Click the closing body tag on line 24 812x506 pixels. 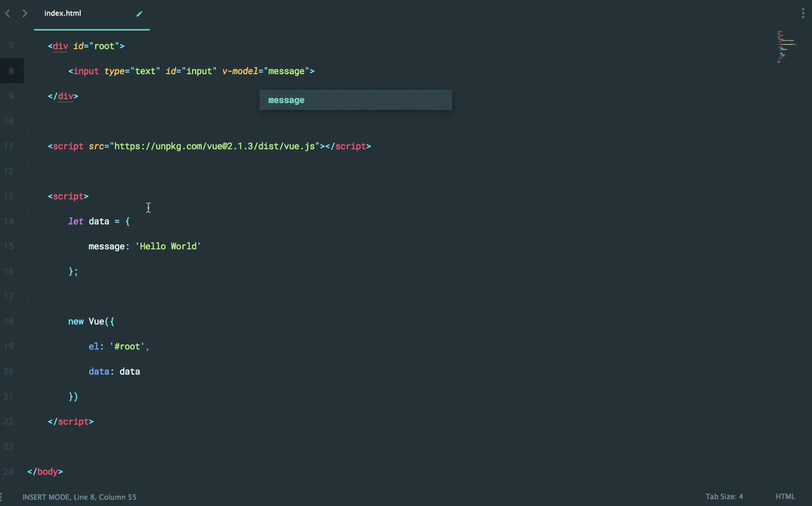click(45, 472)
